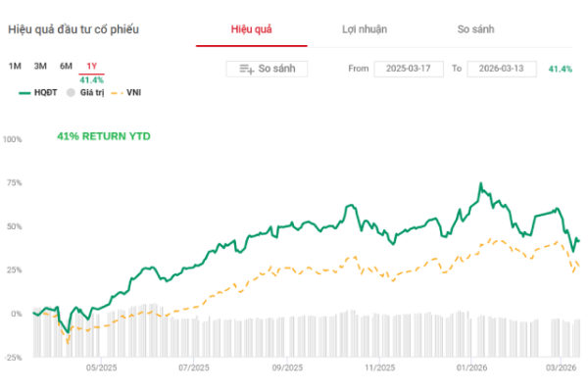Click the 01/2026 axis label
The width and height of the screenshot is (588, 392).
tap(471, 367)
